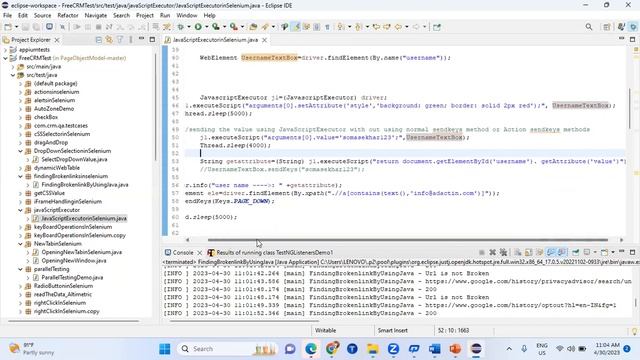Select ParallelTestingDemo.java file
Viewport: 640px width, 360px height.
(72, 278)
